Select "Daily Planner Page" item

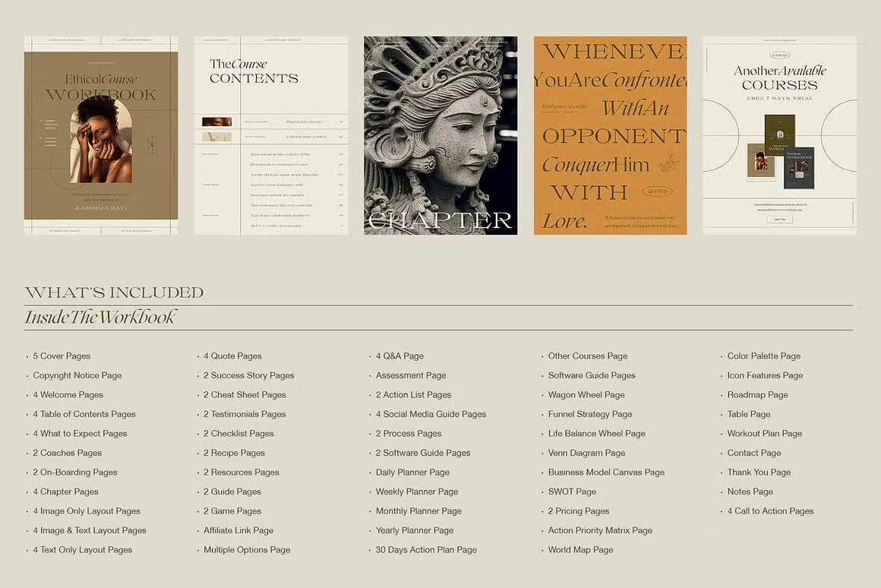click(412, 473)
